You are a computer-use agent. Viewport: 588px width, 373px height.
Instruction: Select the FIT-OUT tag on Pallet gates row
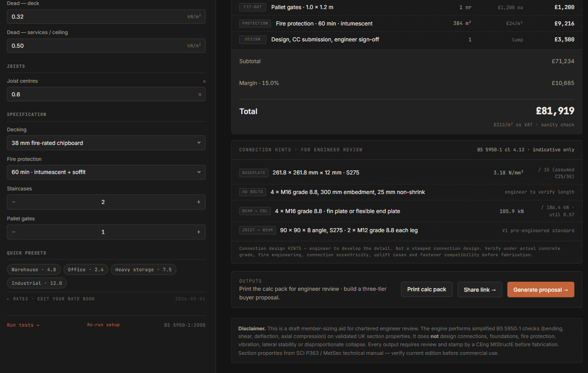pyautogui.click(x=253, y=7)
